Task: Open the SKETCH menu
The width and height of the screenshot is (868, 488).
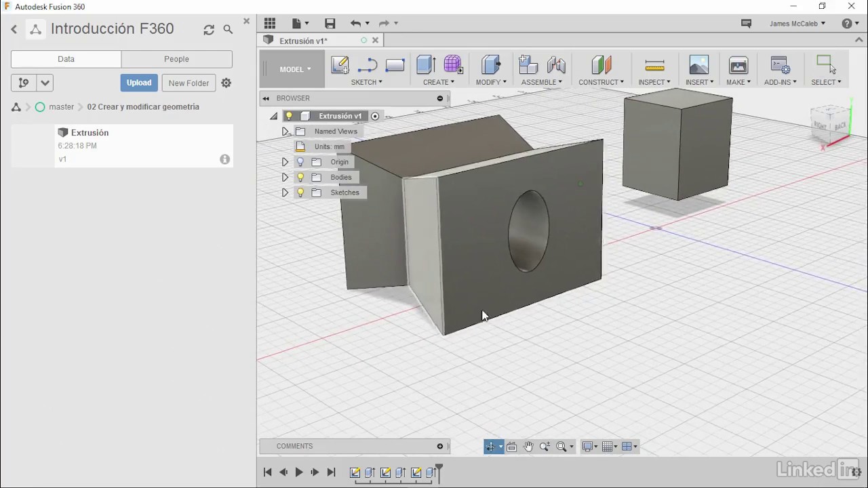Action: 367,82
